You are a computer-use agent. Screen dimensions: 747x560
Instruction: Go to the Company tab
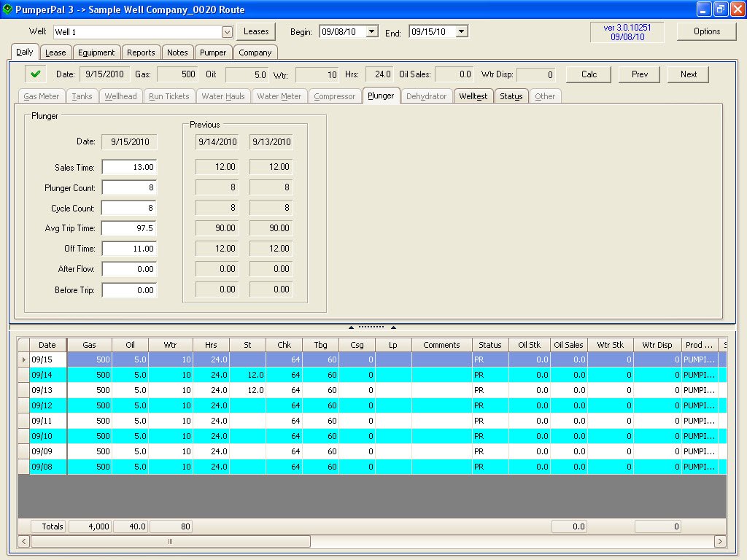click(255, 52)
